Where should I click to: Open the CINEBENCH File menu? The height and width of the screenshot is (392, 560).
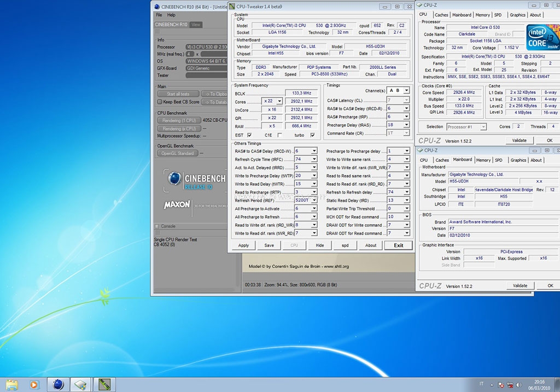point(159,15)
